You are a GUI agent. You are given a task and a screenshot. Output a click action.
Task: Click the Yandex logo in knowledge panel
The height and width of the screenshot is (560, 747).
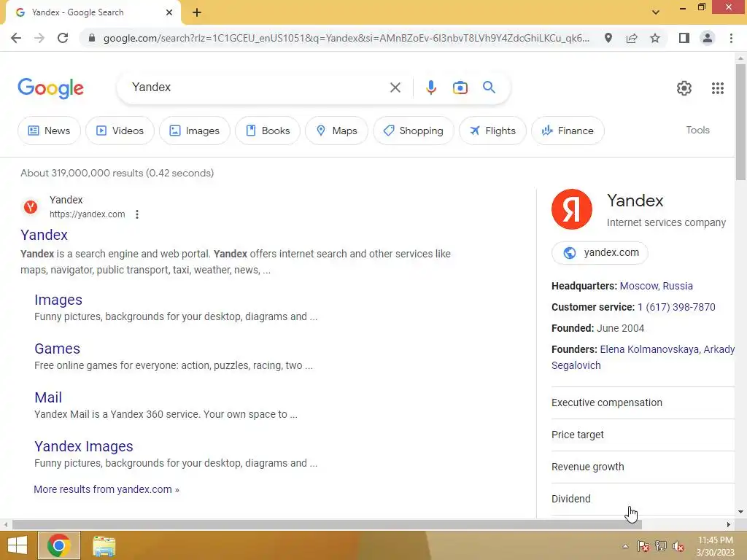[572, 209]
